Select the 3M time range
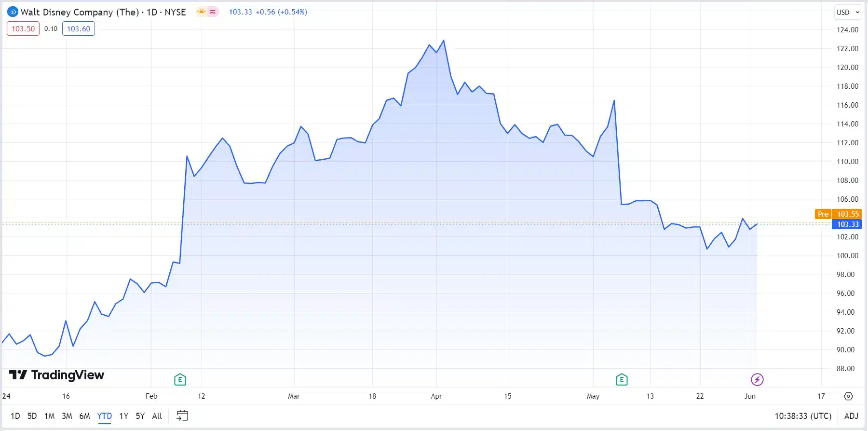The height and width of the screenshot is (431, 868). (x=67, y=416)
